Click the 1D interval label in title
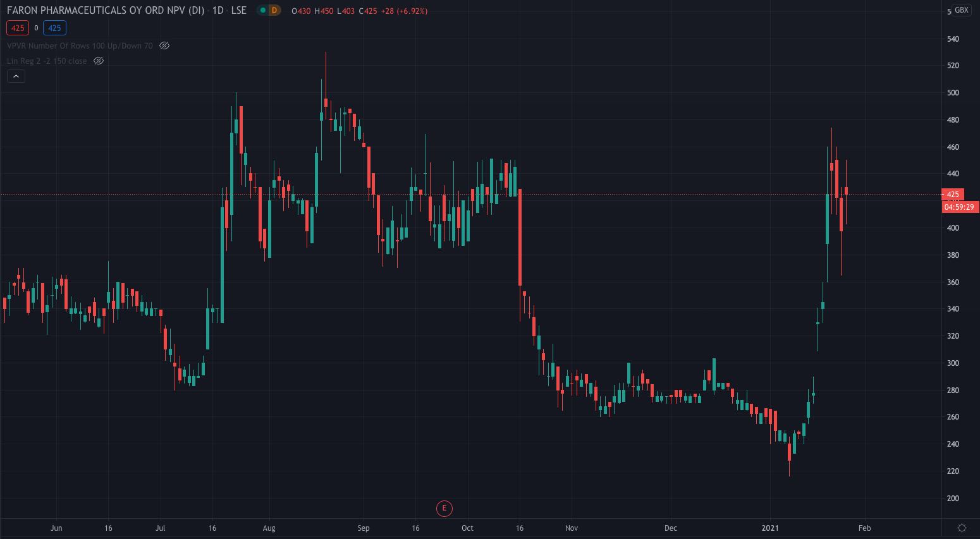The image size is (980, 539). pyautogui.click(x=218, y=11)
